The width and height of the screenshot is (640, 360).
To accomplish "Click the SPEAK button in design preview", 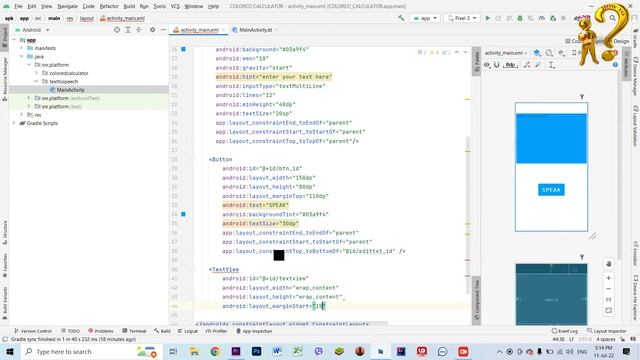I will pos(551,190).
